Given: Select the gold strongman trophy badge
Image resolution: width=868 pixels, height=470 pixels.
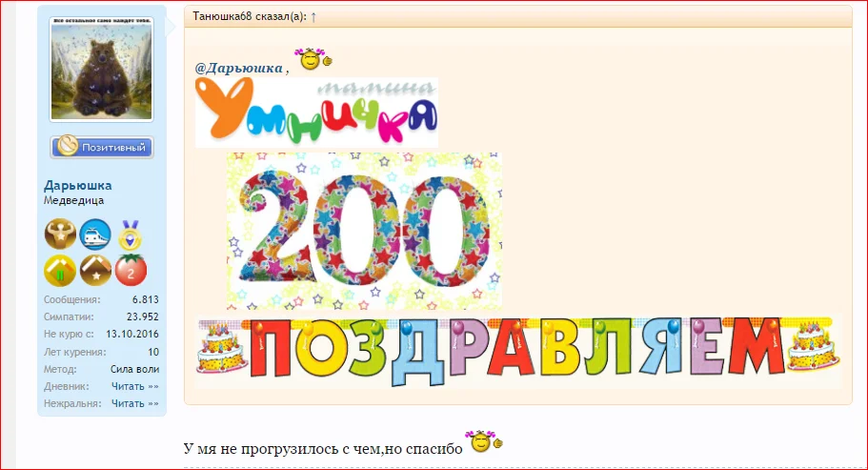Looking at the screenshot, I should click(x=60, y=235).
